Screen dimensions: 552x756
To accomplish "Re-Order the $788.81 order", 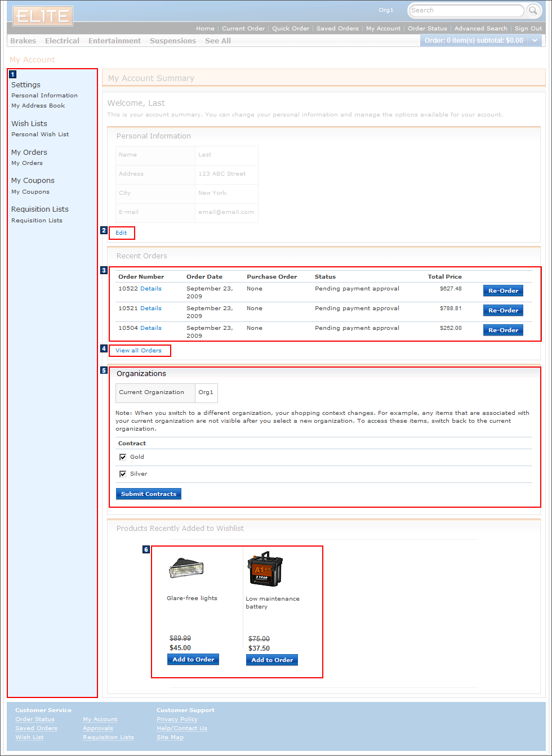I will [x=503, y=310].
